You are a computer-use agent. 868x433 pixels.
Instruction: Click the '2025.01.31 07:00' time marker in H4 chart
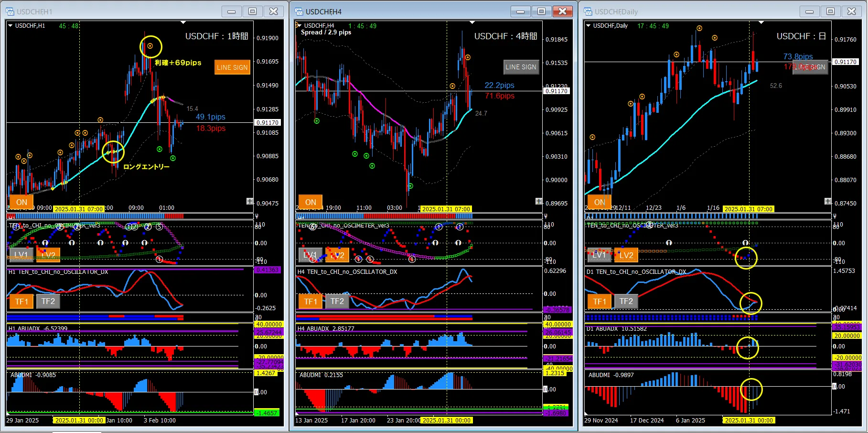click(x=446, y=209)
